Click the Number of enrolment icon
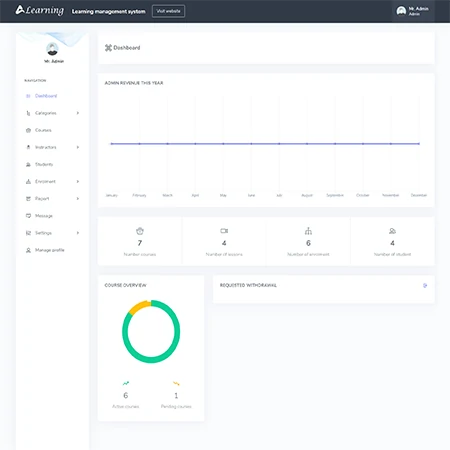Viewport: 450px width, 450px height. point(308,231)
